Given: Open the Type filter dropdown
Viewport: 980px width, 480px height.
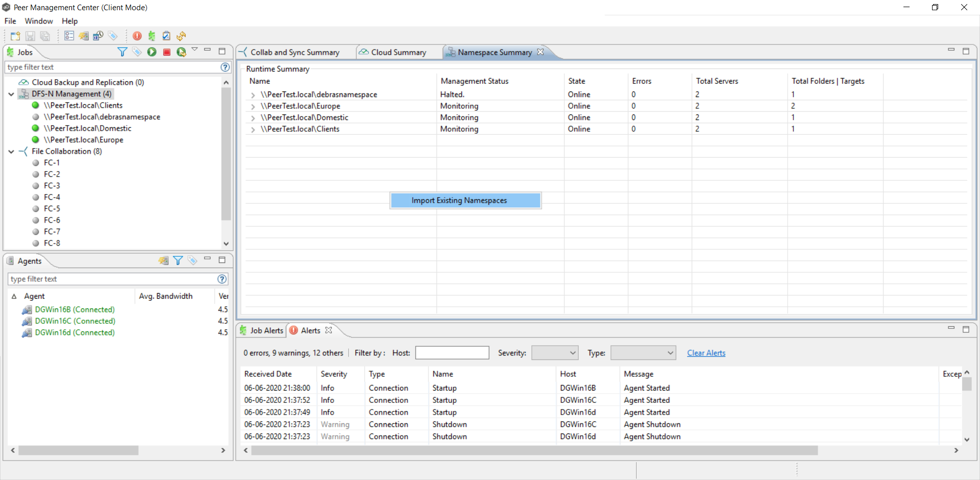Looking at the screenshot, I should [643, 353].
